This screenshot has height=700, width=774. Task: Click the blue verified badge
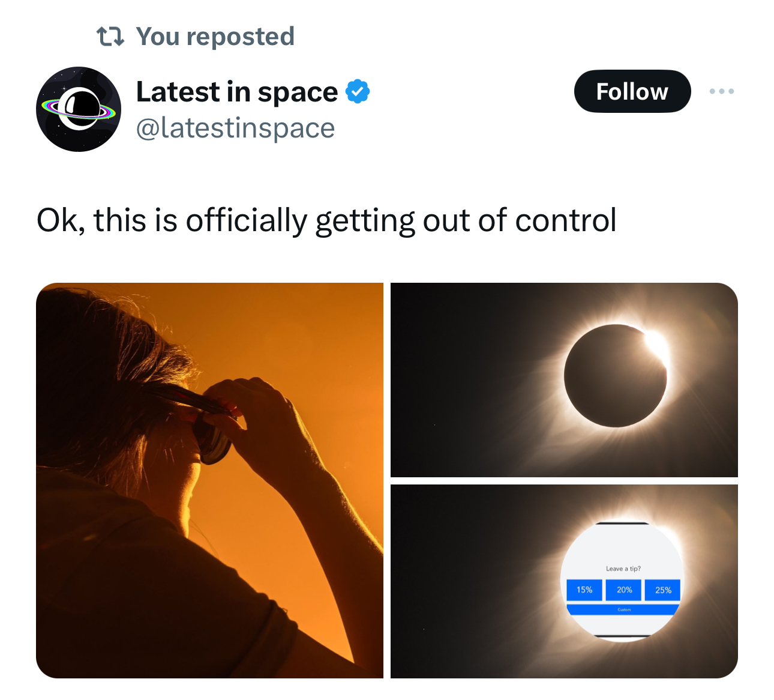tap(358, 92)
